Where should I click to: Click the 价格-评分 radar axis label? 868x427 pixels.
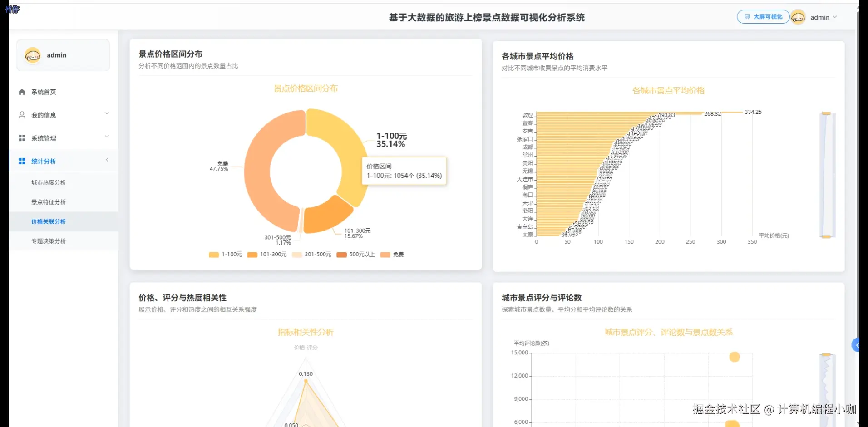click(x=306, y=348)
